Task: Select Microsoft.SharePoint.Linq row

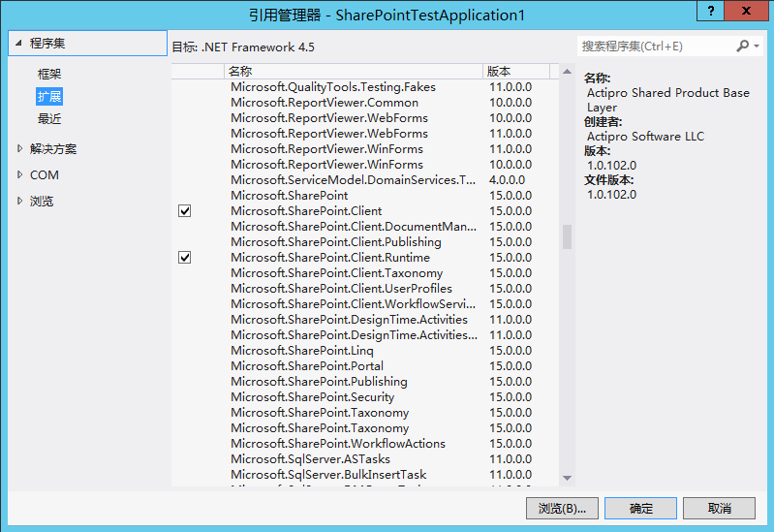Action: tap(365, 350)
